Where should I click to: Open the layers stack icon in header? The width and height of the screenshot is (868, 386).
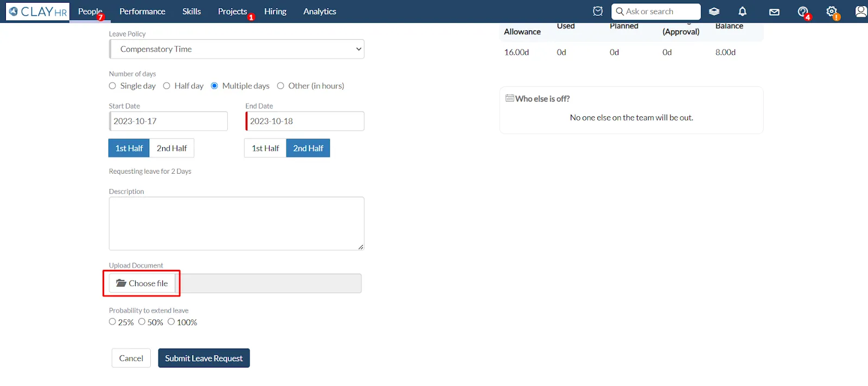714,11
